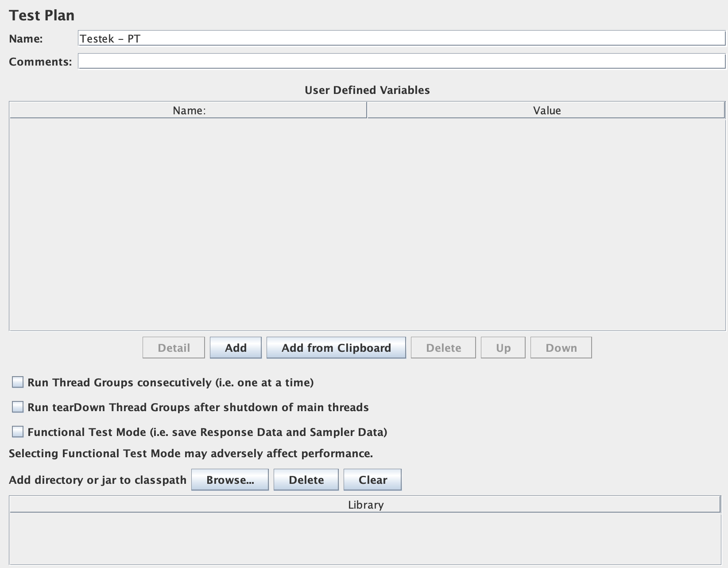Click the Down button to move variable
Viewport: 728px width, 568px height.
(561, 348)
